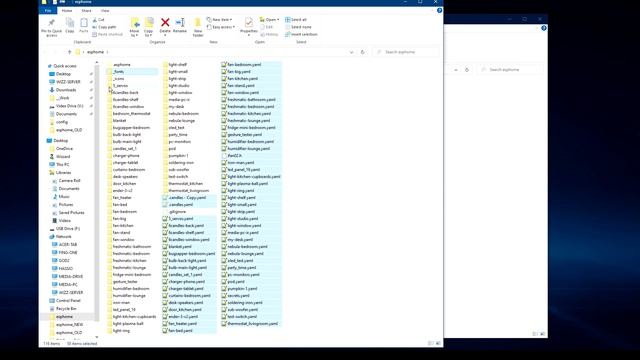Click the Up one level arrow
640x360 pixels.
coord(69,52)
